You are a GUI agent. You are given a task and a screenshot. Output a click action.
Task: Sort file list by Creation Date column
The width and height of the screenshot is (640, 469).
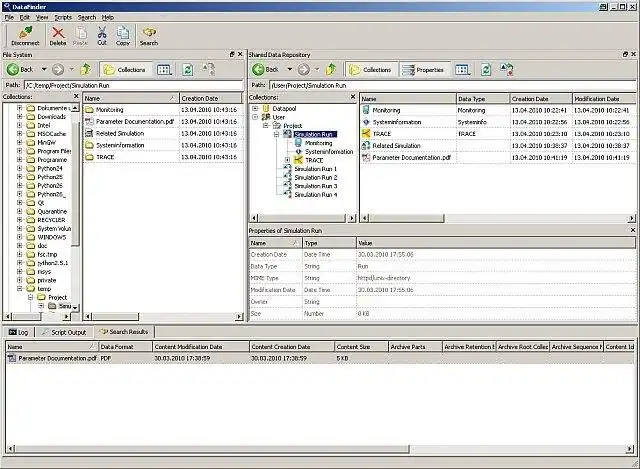211,98
